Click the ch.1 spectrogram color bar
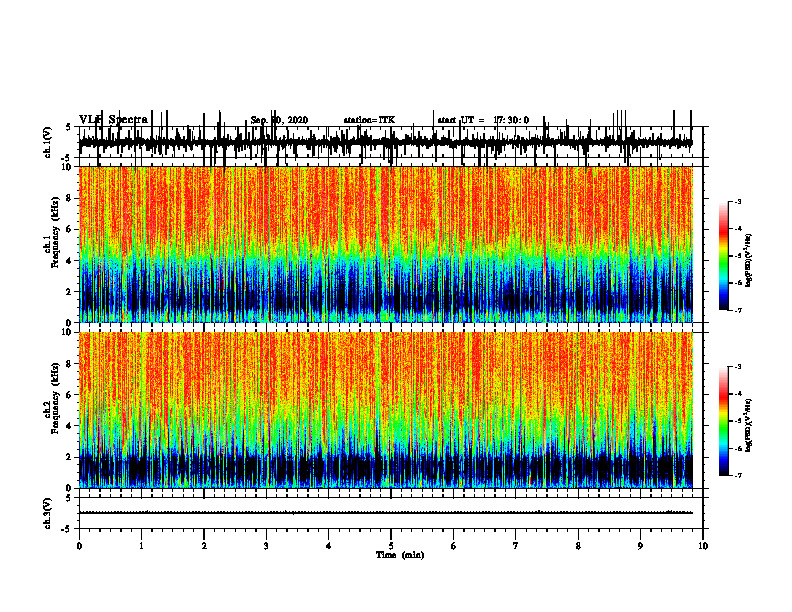The height and width of the screenshot is (612, 792). [724, 256]
